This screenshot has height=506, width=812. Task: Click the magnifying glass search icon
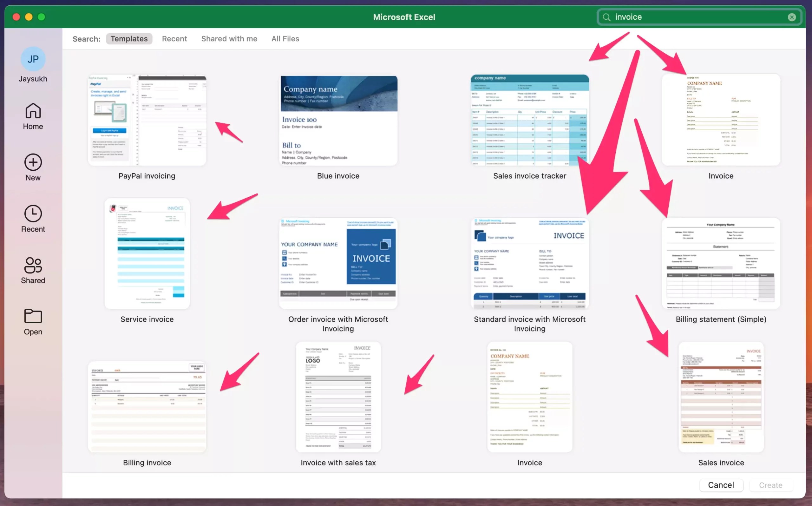point(606,17)
